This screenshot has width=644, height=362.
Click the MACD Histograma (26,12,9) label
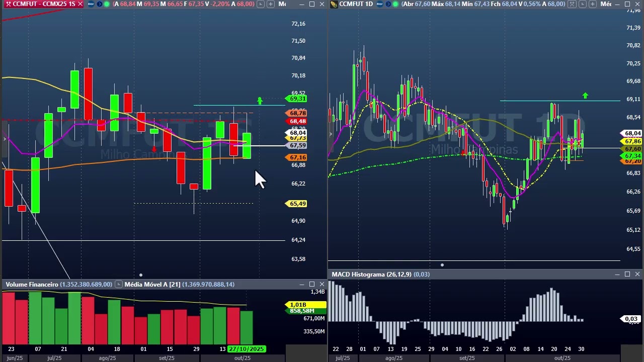[x=371, y=275]
